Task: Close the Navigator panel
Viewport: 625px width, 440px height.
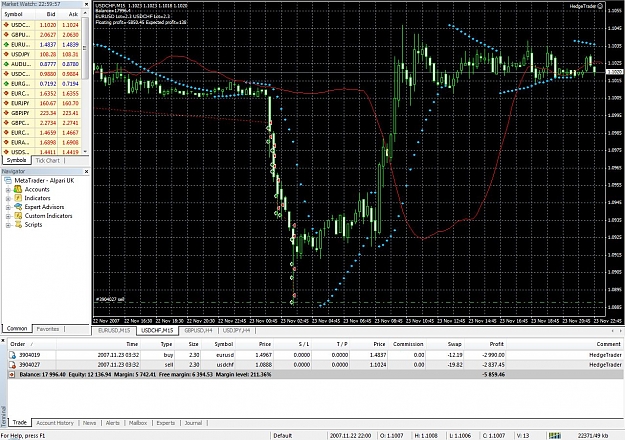Action: 86,171
